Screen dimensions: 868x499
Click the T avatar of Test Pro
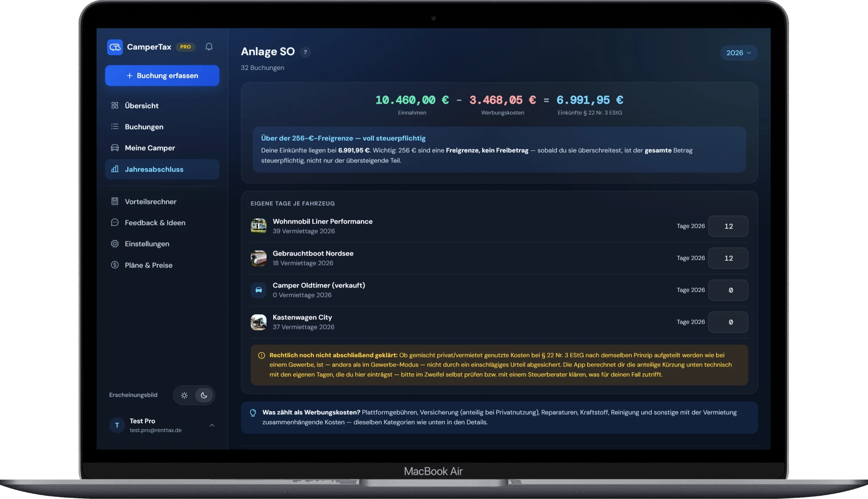tap(117, 425)
